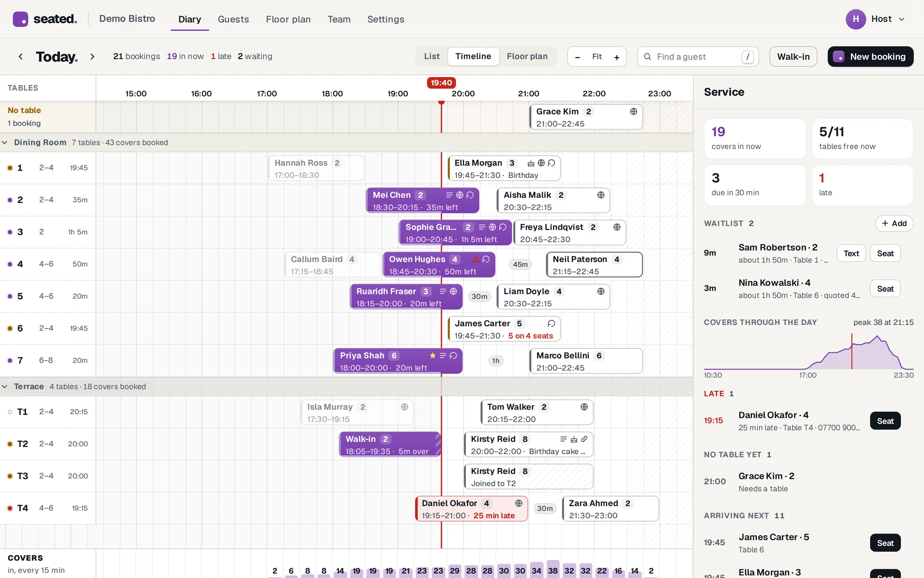Seat late guest Daniel Okafor
The height and width of the screenshot is (578, 924).
[x=885, y=421]
